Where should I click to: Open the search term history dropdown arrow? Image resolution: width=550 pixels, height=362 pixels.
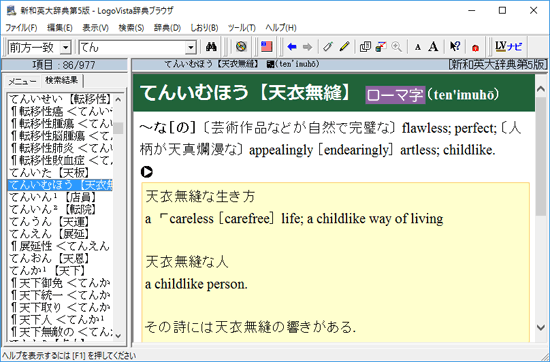click(190, 47)
